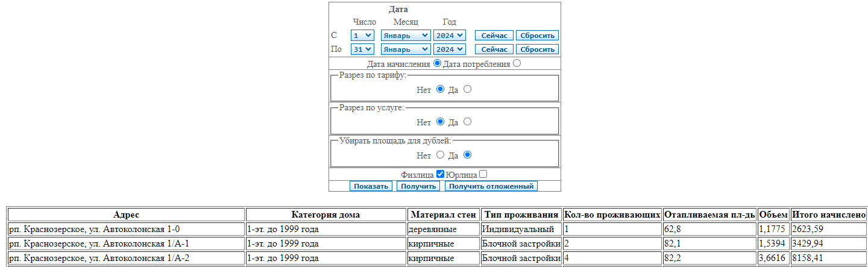Select 'Да' for 'Разрез по услуге'

pos(467,122)
